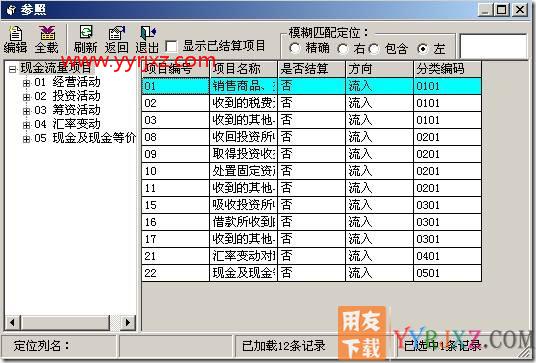Viewport: 536px width, 363px height.
Task: Select tree item 01 经营活动
Action: (x=67, y=82)
